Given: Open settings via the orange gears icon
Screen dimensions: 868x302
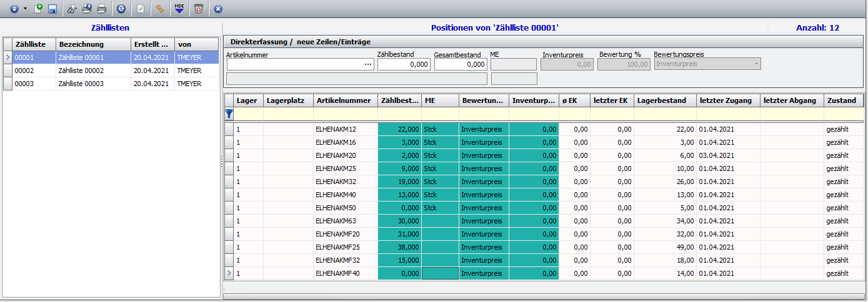Looking at the screenshot, I should [x=160, y=9].
